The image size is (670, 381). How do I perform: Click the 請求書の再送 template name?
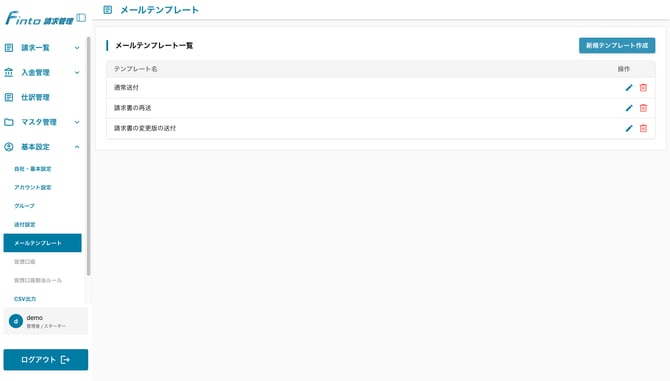click(x=132, y=108)
